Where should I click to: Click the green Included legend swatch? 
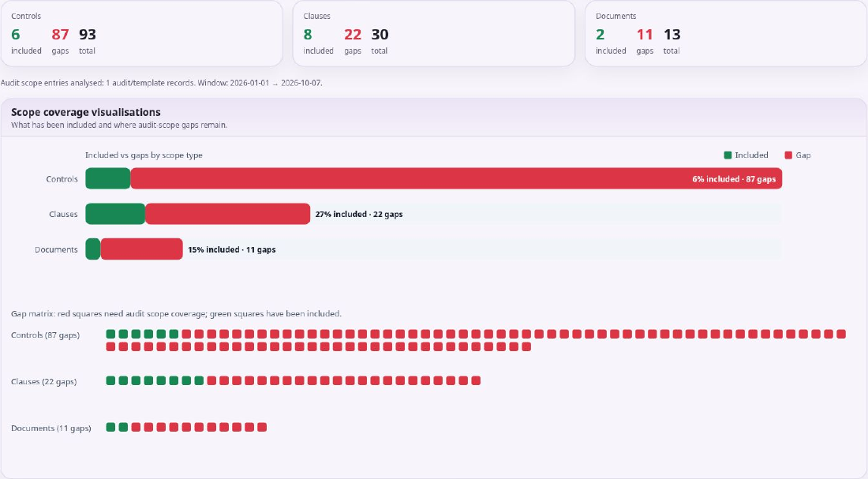pos(728,155)
